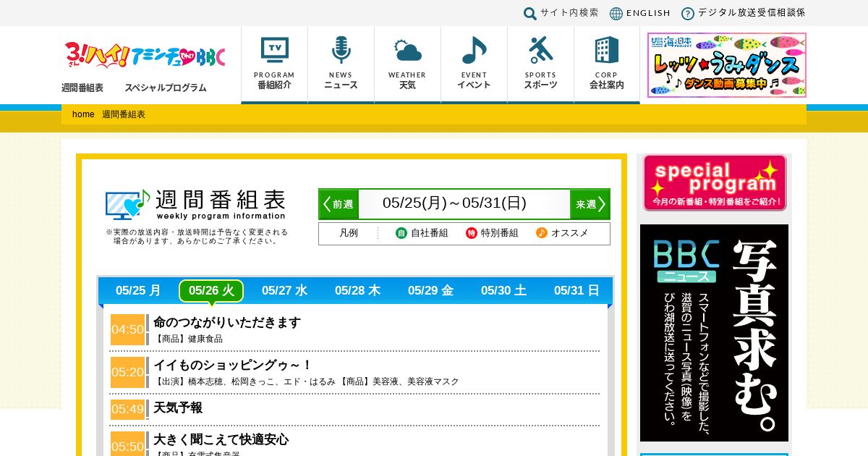Open the WEATHER cloud icon
The image size is (868, 456).
pyautogui.click(x=407, y=51)
